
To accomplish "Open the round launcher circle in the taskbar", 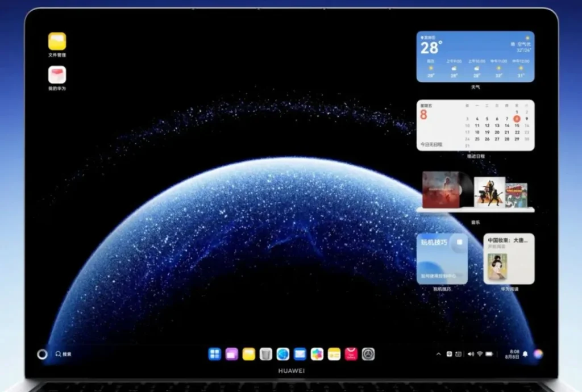I will pos(42,354).
